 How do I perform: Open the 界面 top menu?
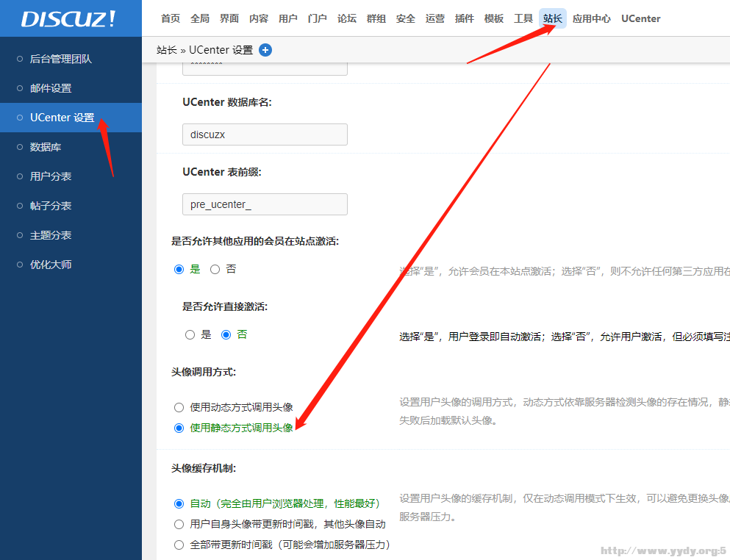[x=229, y=18]
